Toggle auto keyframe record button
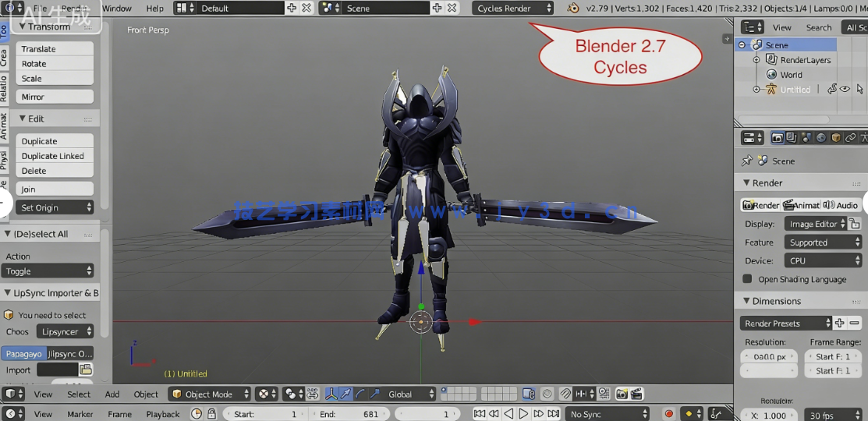 pos(669,414)
